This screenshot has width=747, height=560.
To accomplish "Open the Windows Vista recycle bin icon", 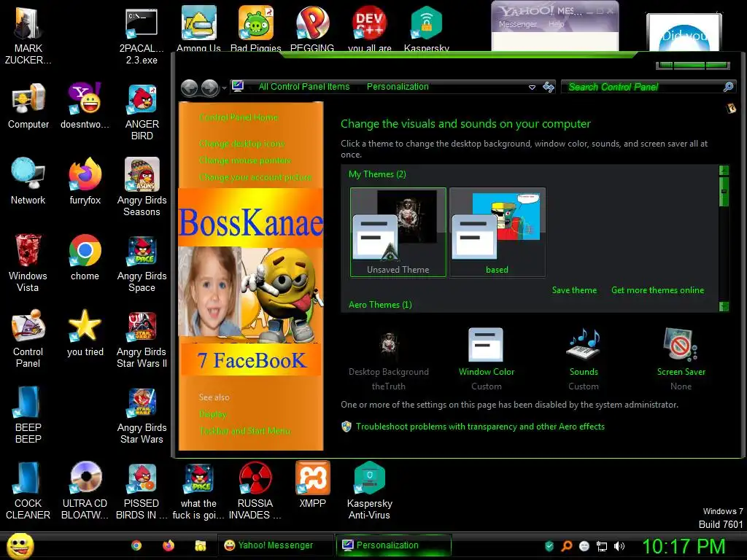I will pos(28,262).
